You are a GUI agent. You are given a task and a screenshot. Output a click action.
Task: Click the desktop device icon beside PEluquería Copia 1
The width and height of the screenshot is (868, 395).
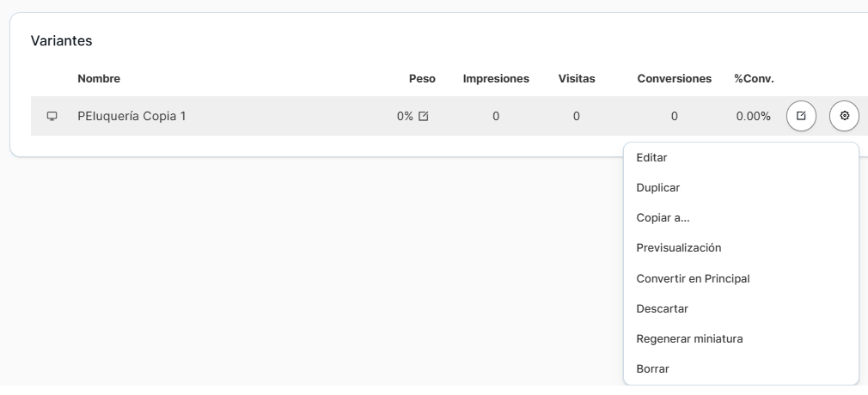pyautogui.click(x=52, y=116)
